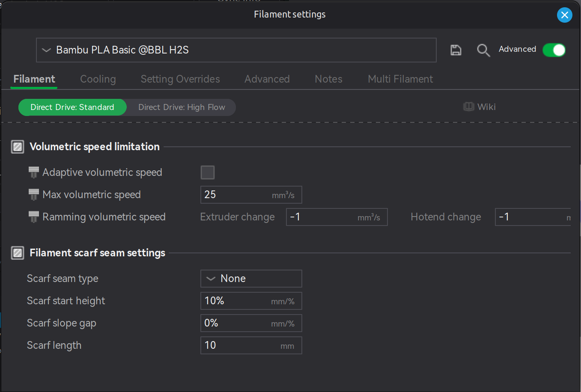Click nozzle icon beside Max volumetric speed
The height and width of the screenshot is (392, 581).
tap(34, 195)
